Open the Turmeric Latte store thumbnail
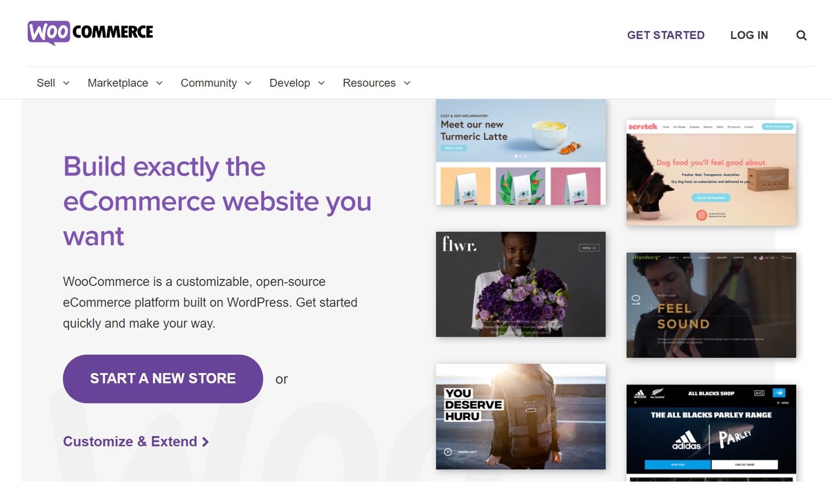 point(520,152)
